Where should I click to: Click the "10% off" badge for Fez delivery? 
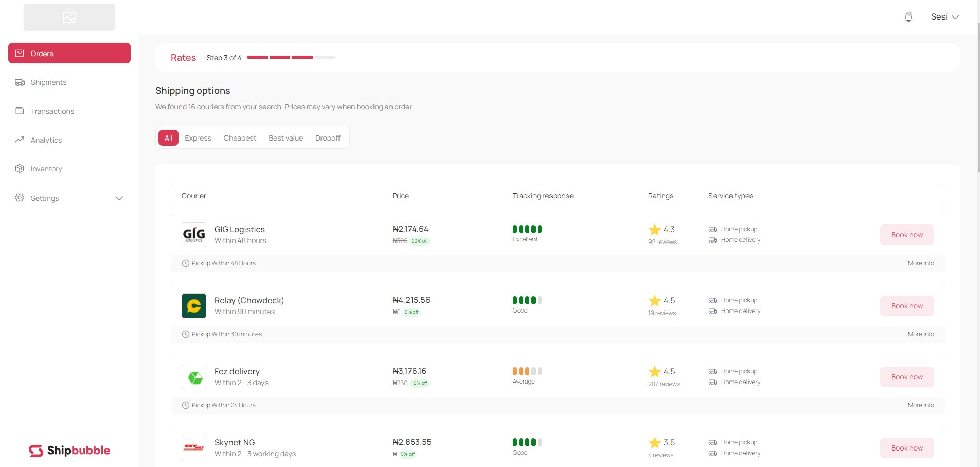coord(419,383)
